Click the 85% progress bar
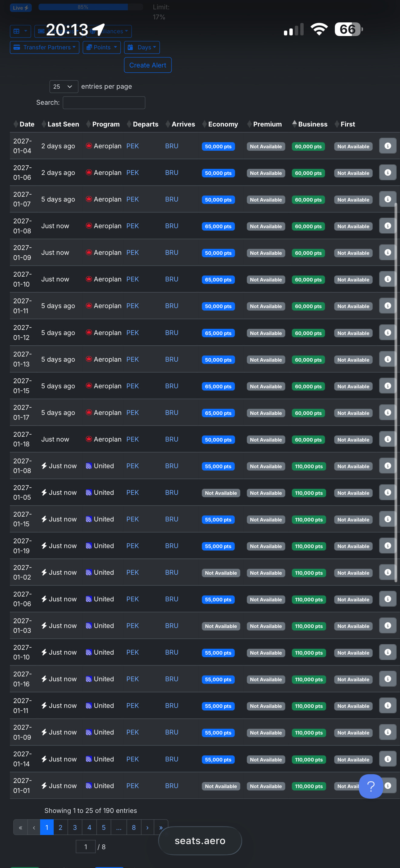Viewport: 400px width, 868px height. point(90,7)
